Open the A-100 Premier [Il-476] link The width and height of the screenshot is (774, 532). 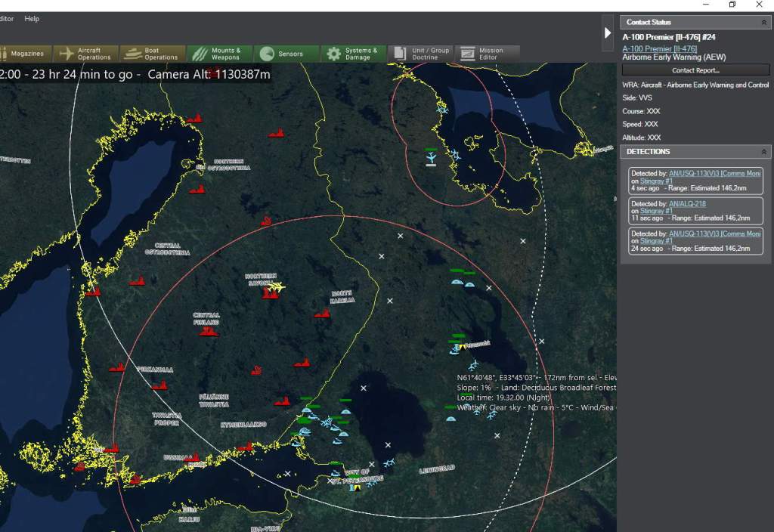click(x=659, y=49)
